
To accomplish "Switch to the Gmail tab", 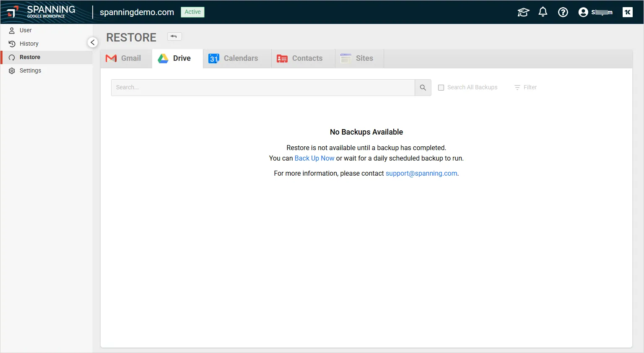I will click(124, 58).
